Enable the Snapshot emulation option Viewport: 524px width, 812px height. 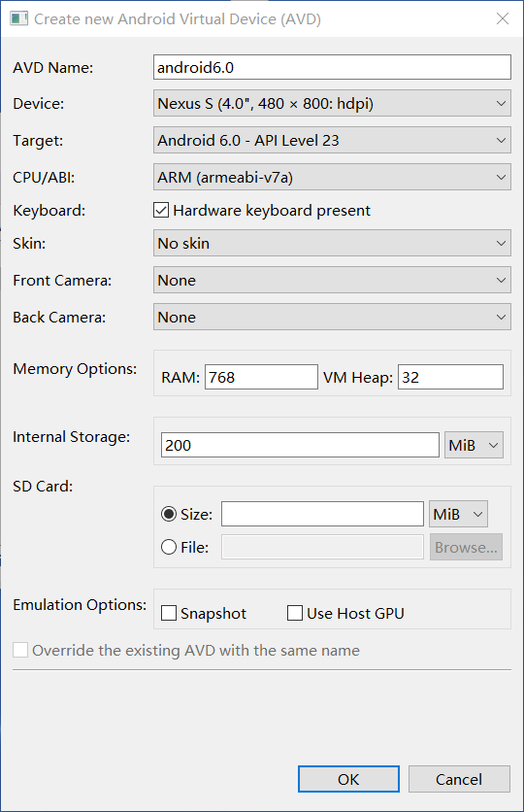(x=169, y=613)
